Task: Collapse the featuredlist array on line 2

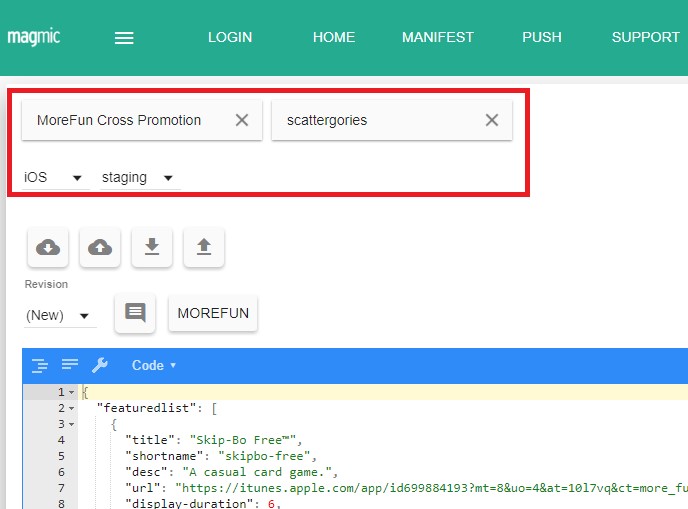Action: point(71,408)
